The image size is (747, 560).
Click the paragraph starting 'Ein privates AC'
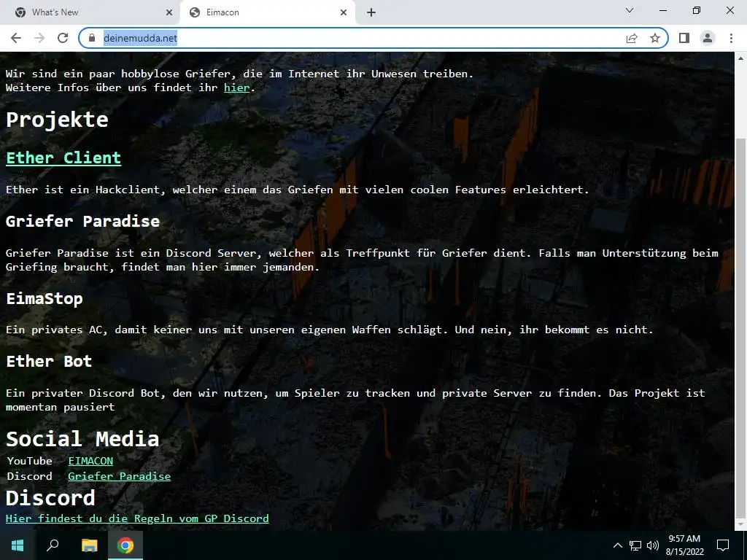pos(330,330)
